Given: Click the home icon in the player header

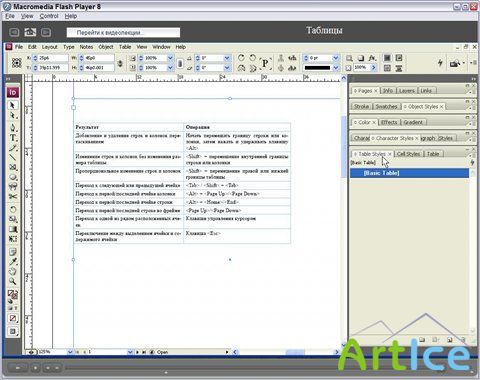Looking at the screenshot, I should tap(30, 32).
